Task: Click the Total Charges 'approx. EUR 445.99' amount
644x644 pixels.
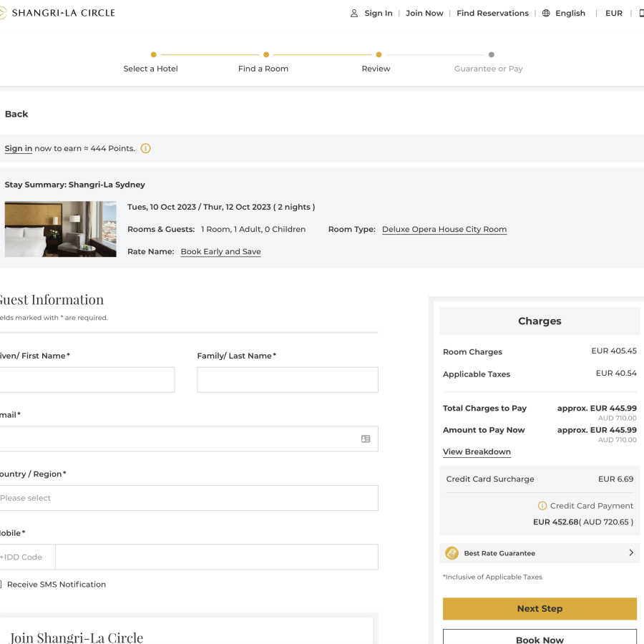Action: pyautogui.click(x=597, y=408)
